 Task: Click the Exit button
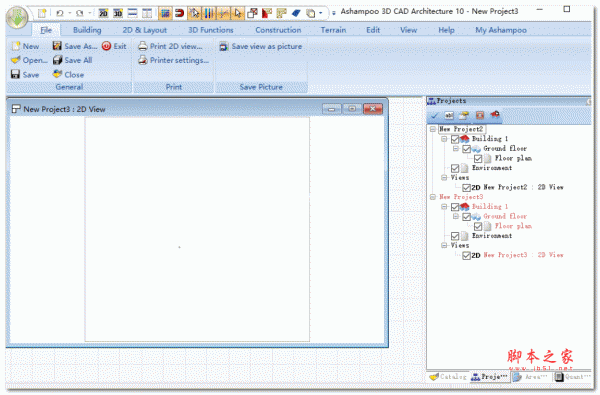tap(114, 46)
